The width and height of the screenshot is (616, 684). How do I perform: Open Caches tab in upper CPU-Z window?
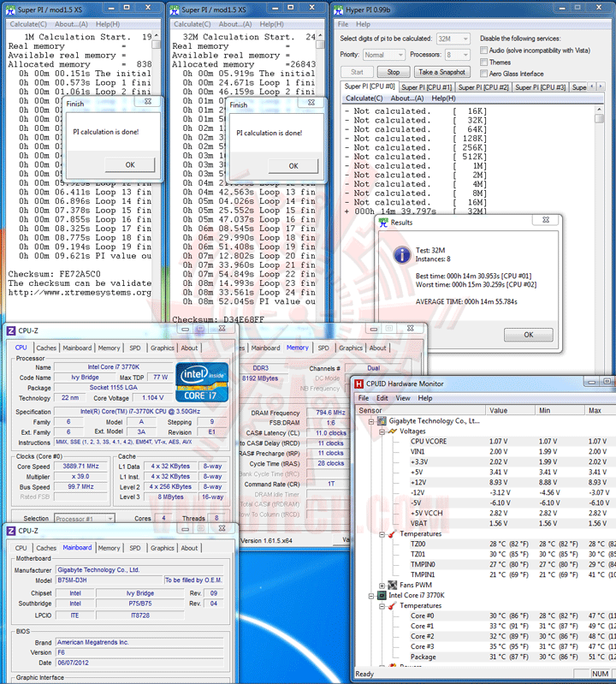click(x=46, y=348)
